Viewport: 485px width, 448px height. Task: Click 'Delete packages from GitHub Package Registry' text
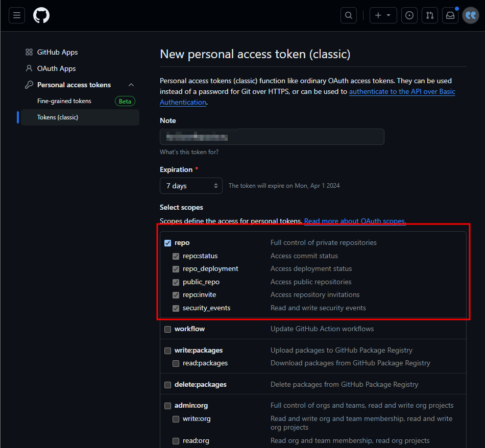(x=344, y=385)
